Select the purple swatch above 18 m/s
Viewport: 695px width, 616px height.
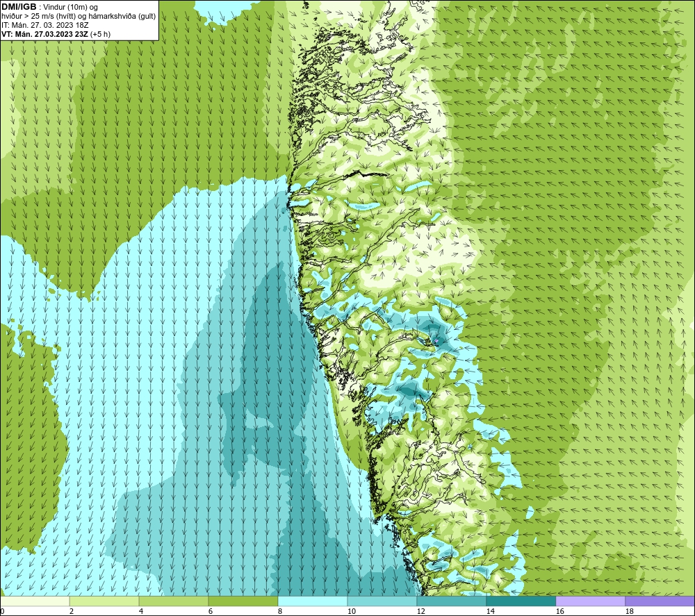pyautogui.click(x=660, y=601)
